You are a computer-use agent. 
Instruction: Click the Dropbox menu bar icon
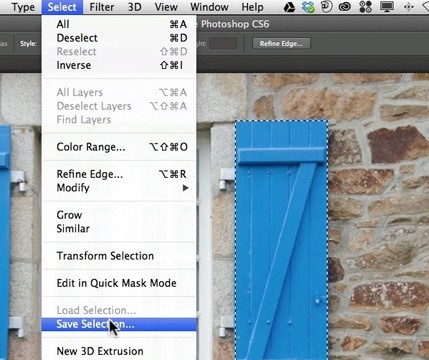[x=308, y=7]
